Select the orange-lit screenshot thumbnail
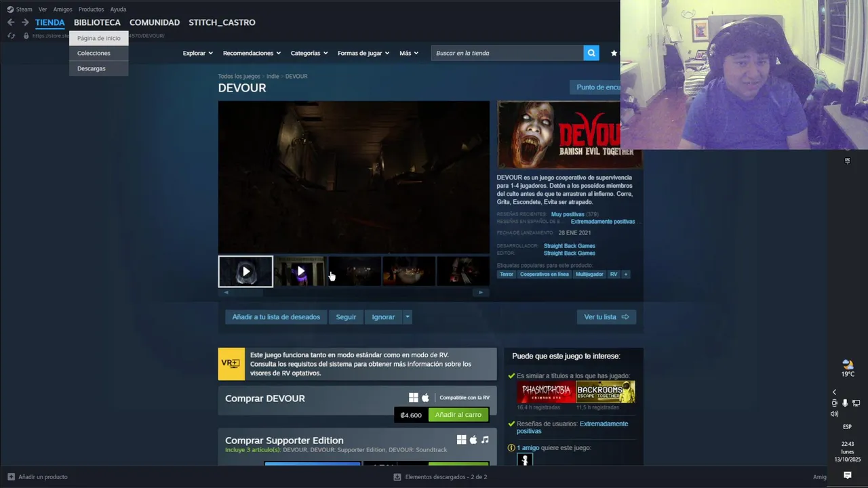The image size is (868, 488). (409, 271)
